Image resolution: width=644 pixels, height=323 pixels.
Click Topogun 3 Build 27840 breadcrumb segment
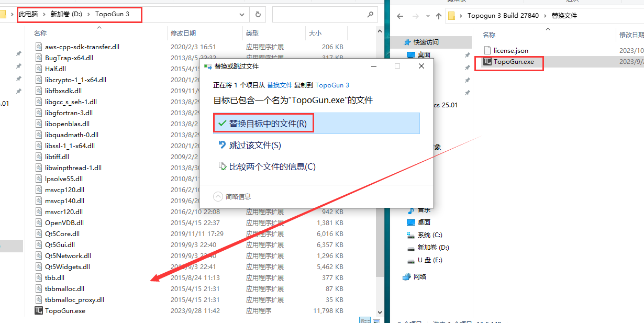(x=503, y=16)
